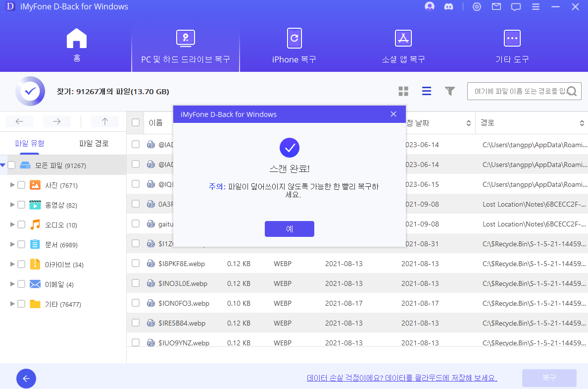Open the hamburger menu icon

(536, 7)
